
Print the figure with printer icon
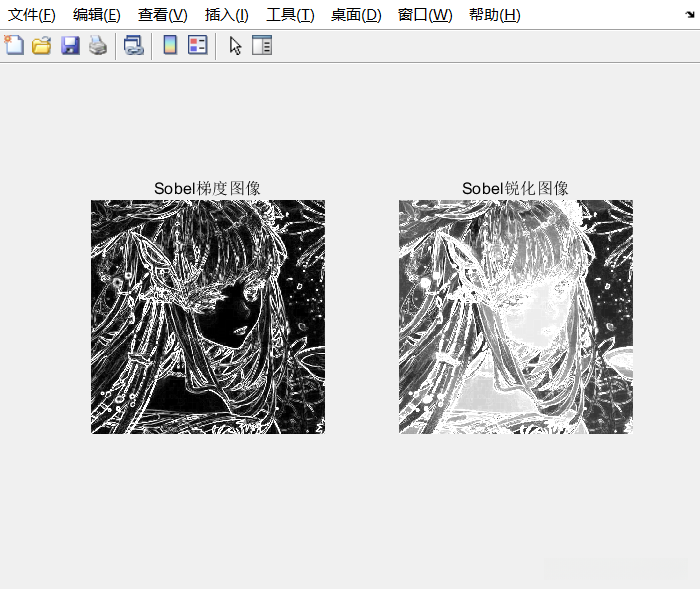coord(98,45)
